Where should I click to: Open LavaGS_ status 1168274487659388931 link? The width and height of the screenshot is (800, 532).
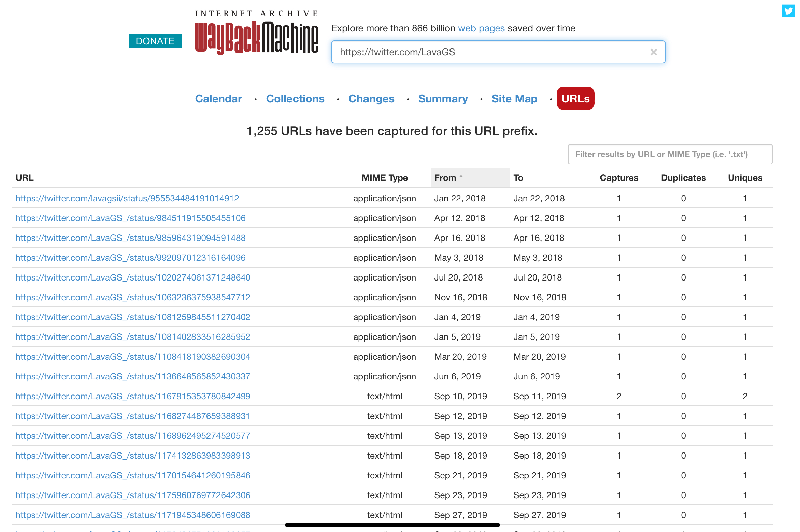(x=133, y=416)
